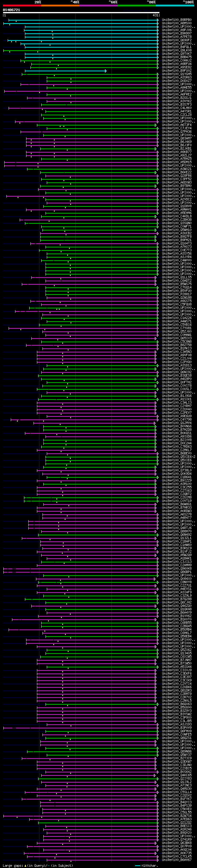Select label UniRef100_A9SE82
Image resolution: width=197 pixels, height=868 pixels.
pyautogui.click(x=177, y=67)
